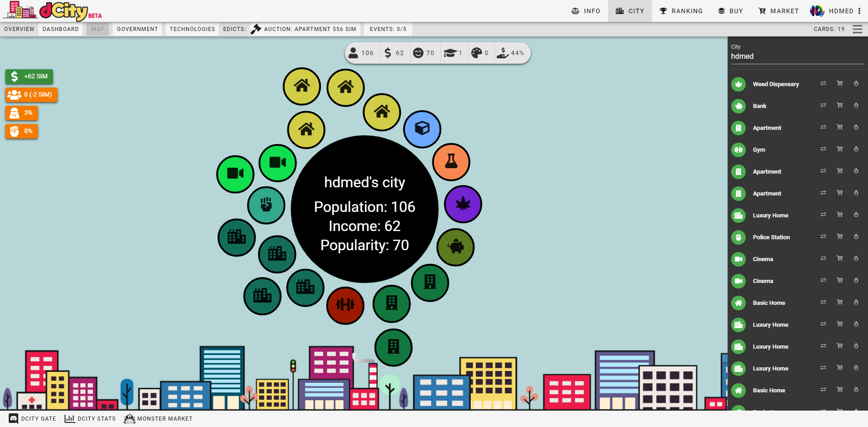Open the Technologies tab
Image resolution: width=868 pixels, height=427 pixels.
click(x=192, y=29)
